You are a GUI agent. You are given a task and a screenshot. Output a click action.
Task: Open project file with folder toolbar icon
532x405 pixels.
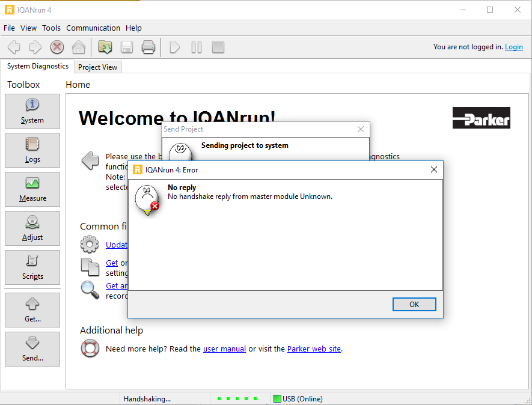click(x=105, y=47)
